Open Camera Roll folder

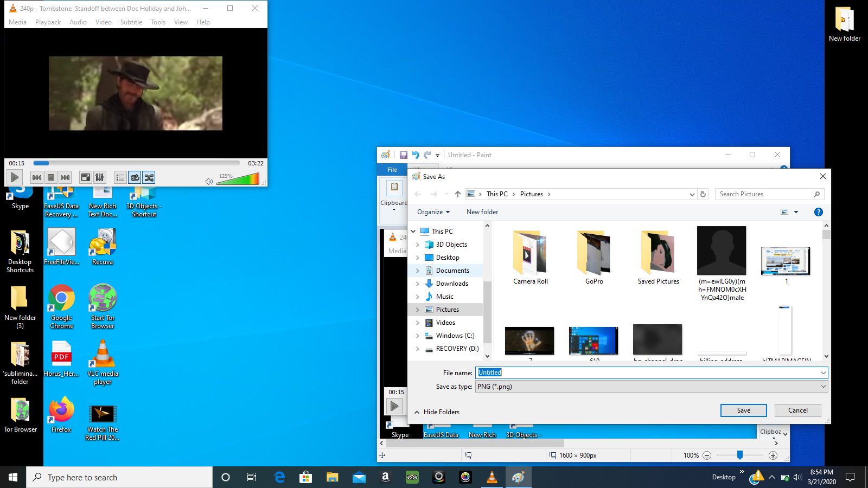point(531,258)
